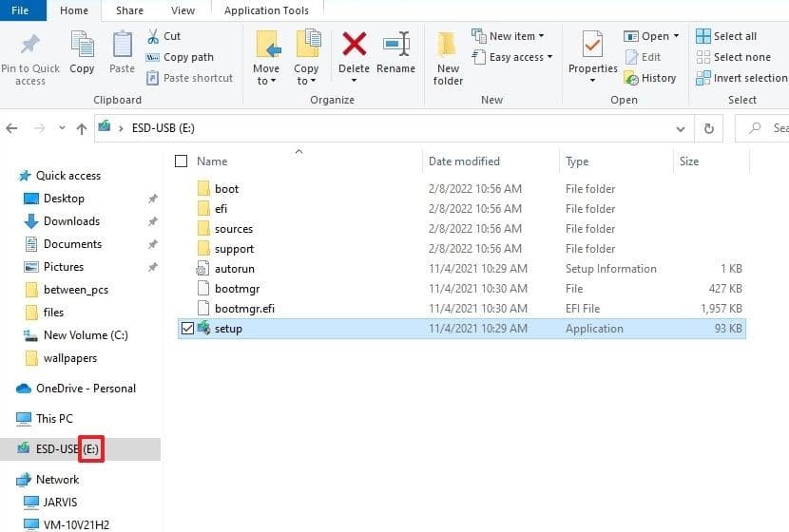Viewport: 789px width, 532px height.
Task: Click Invert selection button
Action: tap(741, 78)
